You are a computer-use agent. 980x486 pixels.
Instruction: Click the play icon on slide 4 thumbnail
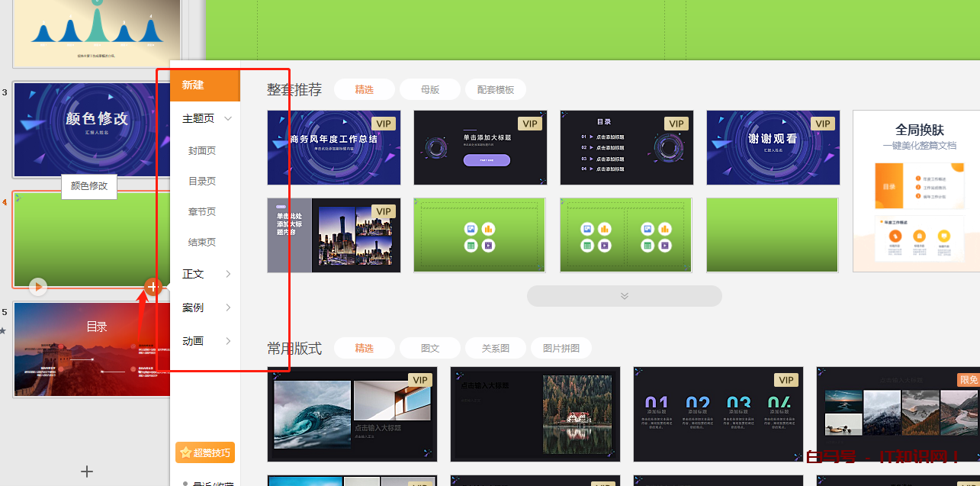[x=37, y=287]
